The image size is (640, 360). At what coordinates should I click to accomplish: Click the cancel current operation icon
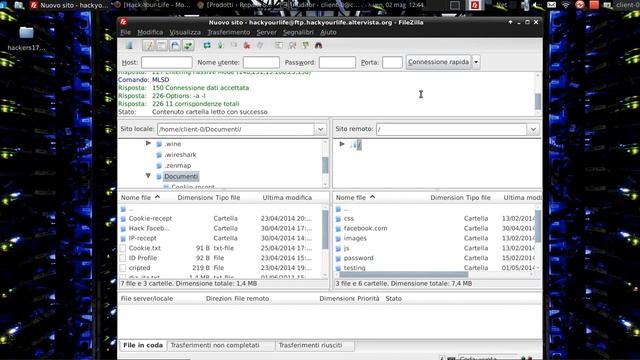[234, 45]
